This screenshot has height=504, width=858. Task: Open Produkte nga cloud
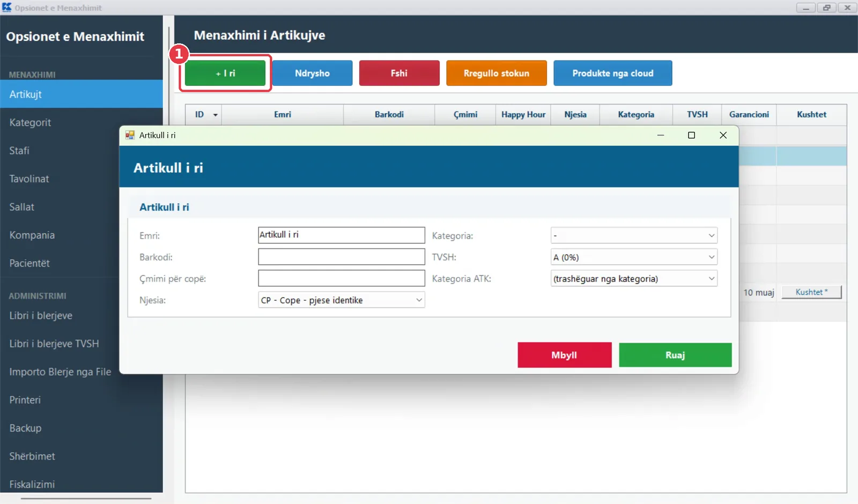click(x=612, y=73)
